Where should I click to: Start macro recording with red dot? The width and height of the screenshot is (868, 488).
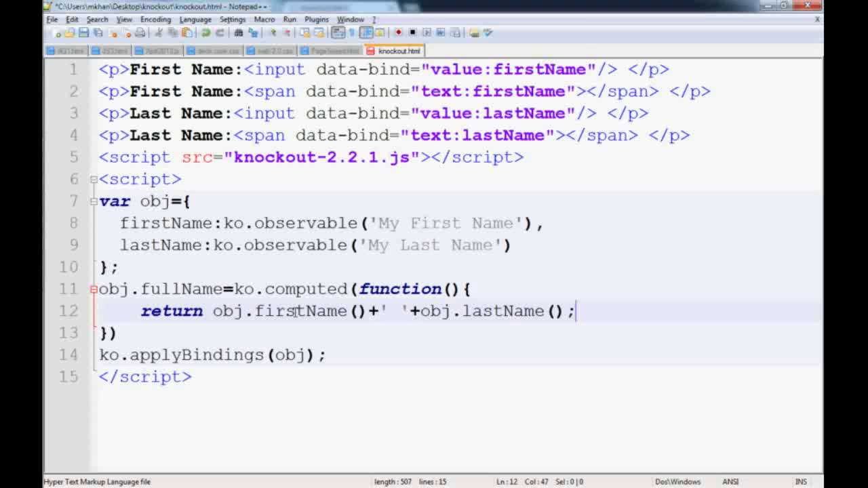coord(398,33)
